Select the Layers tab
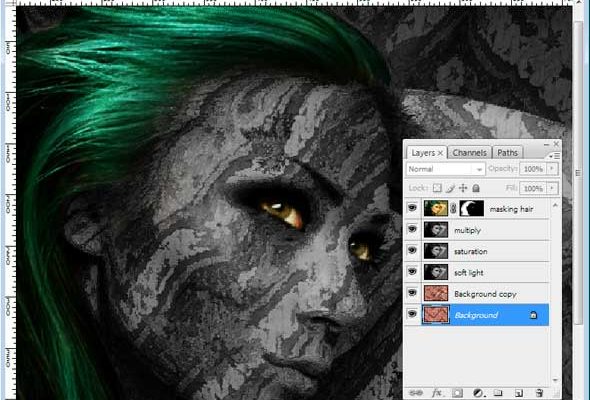 423,153
